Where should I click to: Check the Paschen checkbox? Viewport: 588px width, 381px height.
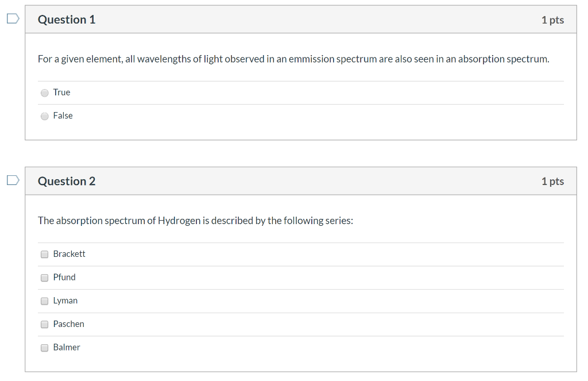coord(44,324)
